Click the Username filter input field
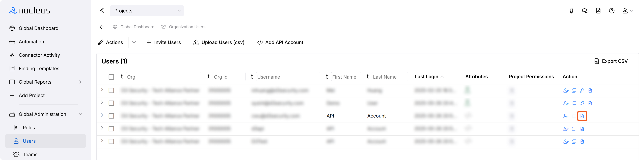 point(288,77)
